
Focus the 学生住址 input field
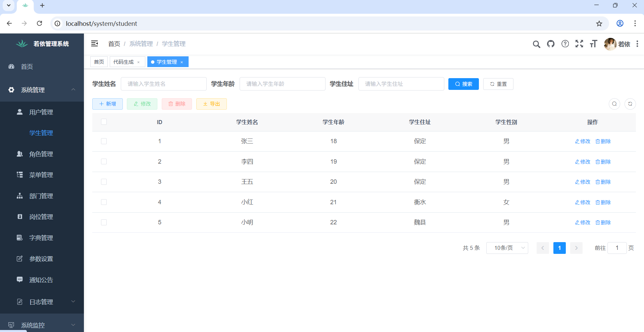pyautogui.click(x=401, y=84)
